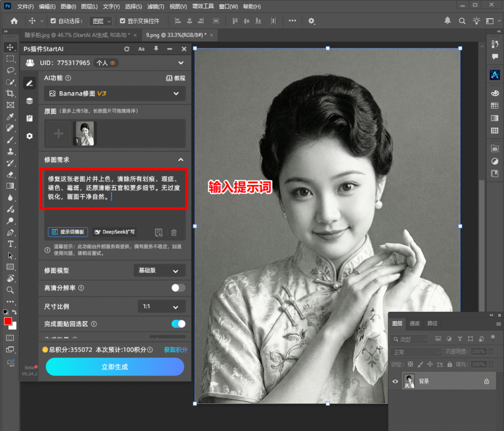Add a source image with plus button
Screen dimensions: 504x431
pos(59,133)
